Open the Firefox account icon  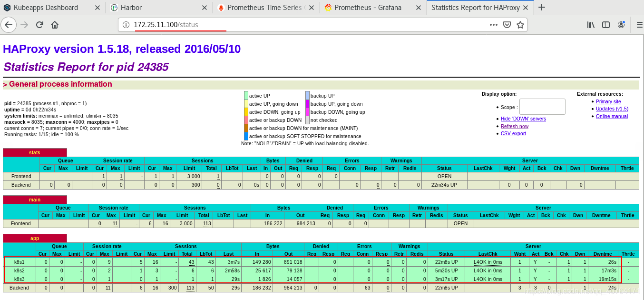pyautogui.click(x=621, y=25)
